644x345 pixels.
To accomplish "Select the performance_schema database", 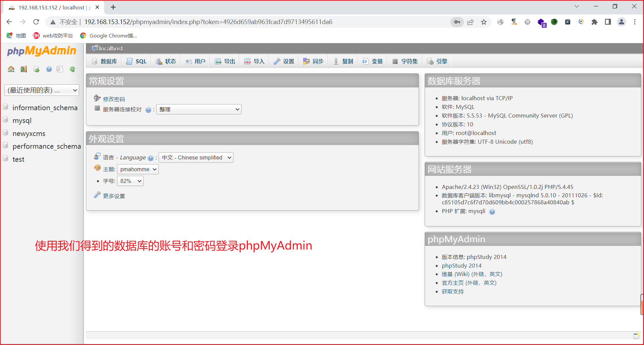I will [x=47, y=146].
